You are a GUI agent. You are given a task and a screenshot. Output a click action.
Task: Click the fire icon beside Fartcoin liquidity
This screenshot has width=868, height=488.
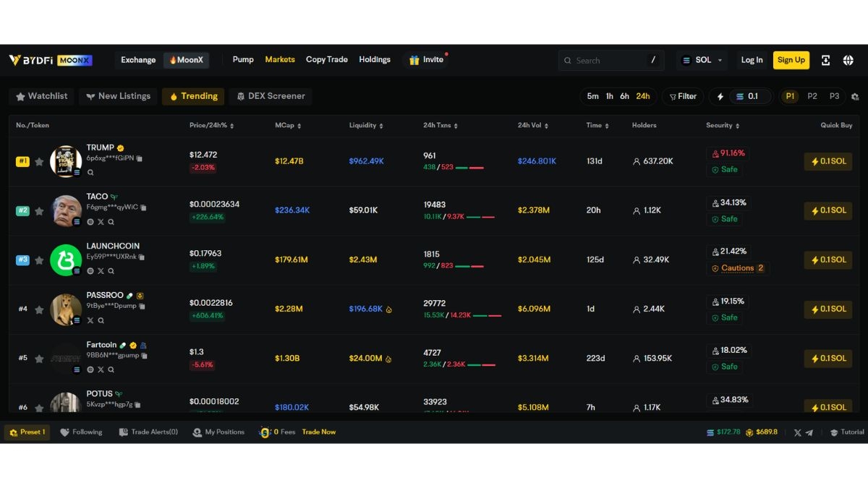click(388, 359)
